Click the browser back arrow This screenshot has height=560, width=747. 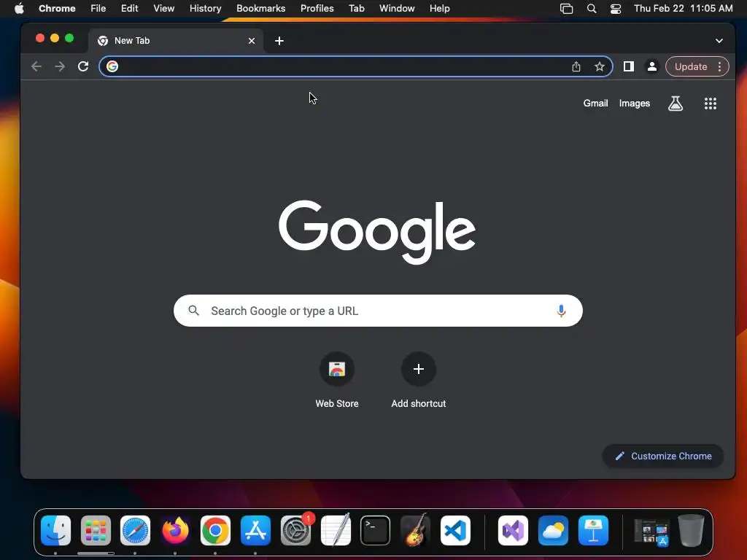pyautogui.click(x=36, y=66)
